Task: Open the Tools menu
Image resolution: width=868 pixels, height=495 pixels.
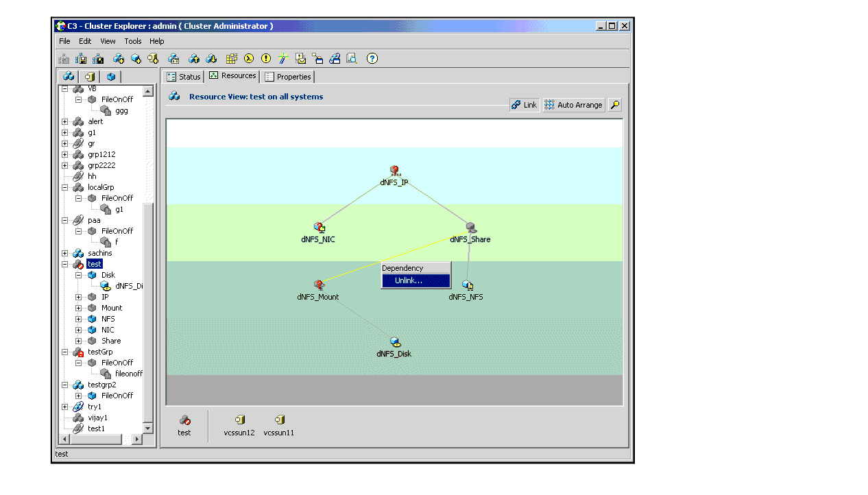Action: pos(132,41)
